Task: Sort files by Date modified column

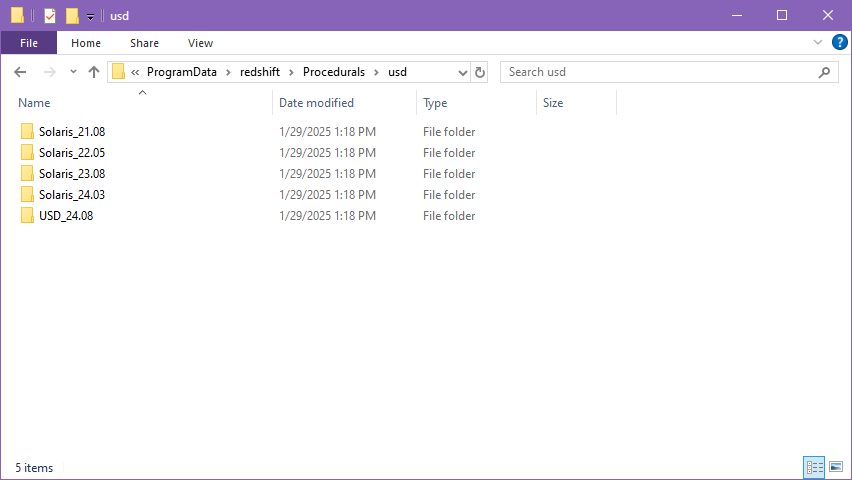Action: coord(316,103)
